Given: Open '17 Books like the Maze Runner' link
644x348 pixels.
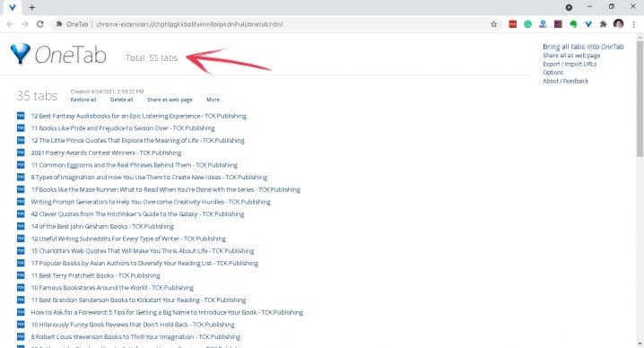Looking at the screenshot, I should click(166, 189).
